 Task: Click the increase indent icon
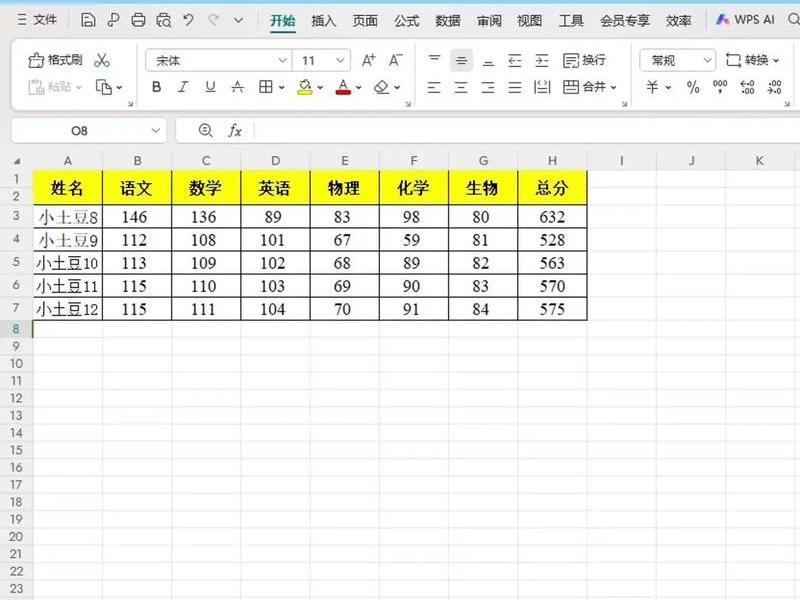pyautogui.click(x=542, y=61)
